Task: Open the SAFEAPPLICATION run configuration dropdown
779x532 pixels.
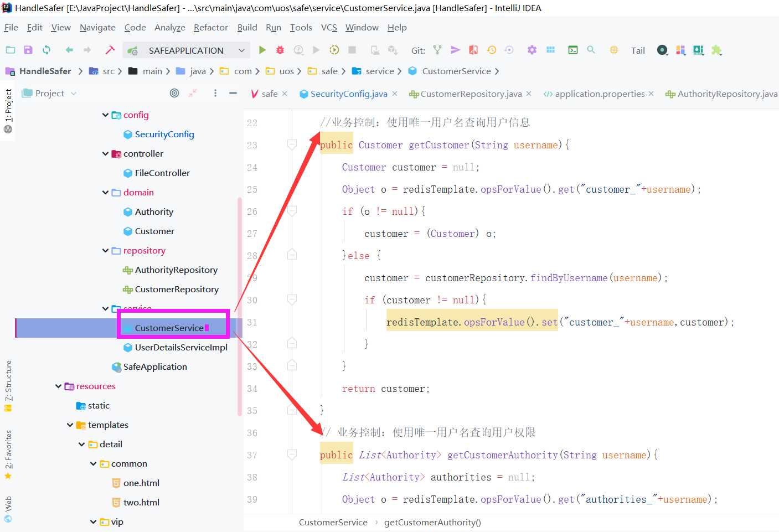Action: (186, 50)
